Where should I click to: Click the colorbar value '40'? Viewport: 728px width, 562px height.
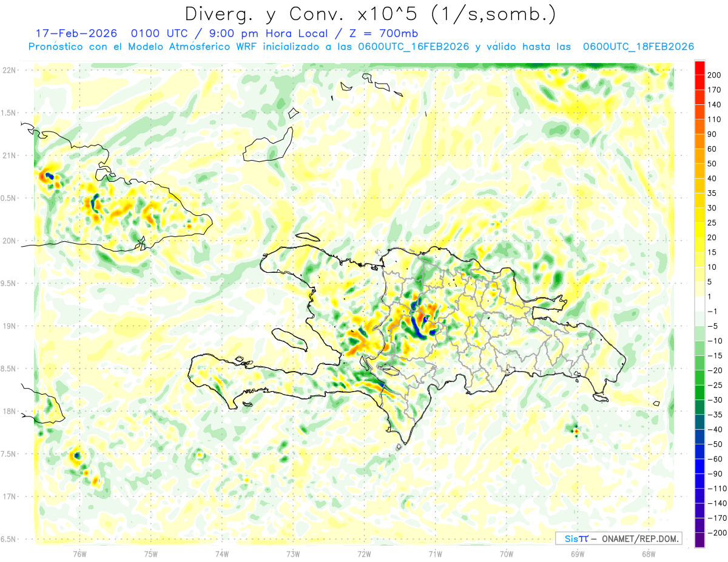tap(713, 178)
